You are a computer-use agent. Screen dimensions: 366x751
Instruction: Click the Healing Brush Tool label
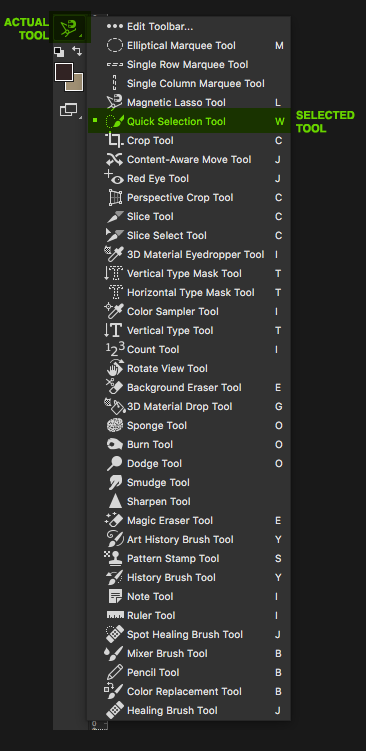pos(172,711)
